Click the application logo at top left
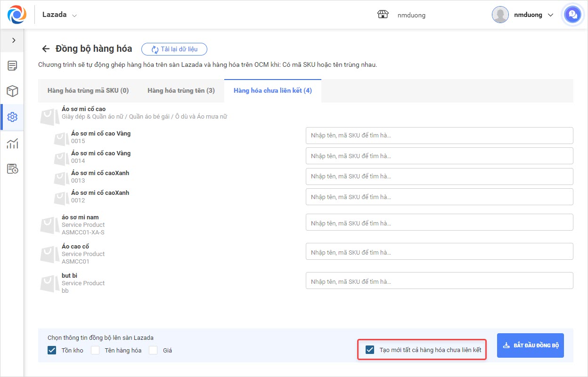 pos(17,15)
